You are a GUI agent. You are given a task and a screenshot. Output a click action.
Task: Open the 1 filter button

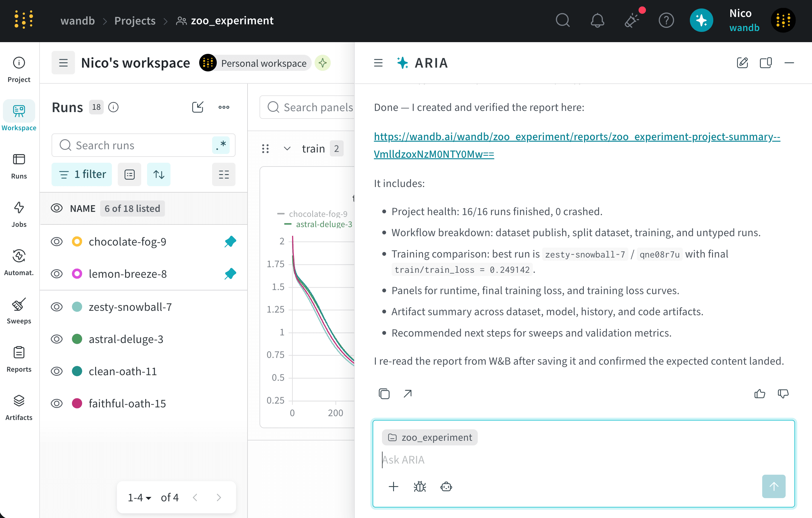pyautogui.click(x=82, y=174)
